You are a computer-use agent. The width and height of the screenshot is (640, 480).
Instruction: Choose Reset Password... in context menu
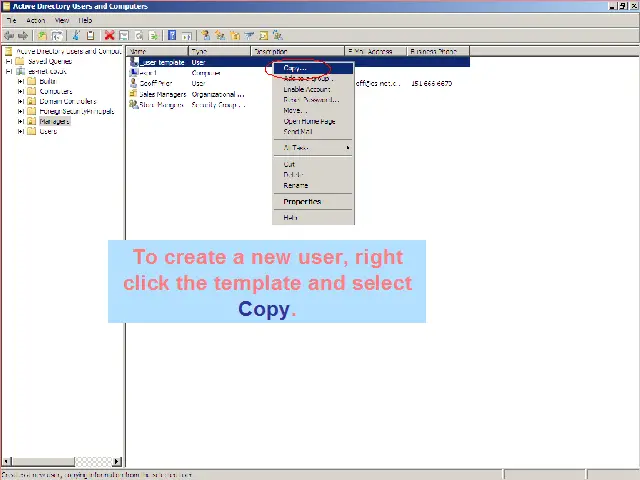[313, 100]
